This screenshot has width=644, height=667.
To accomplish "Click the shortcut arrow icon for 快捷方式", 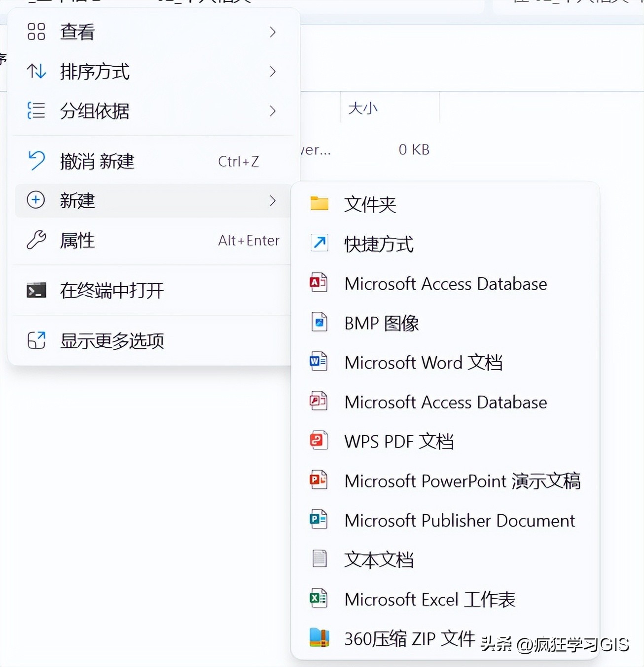I will (x=319, y=243).
